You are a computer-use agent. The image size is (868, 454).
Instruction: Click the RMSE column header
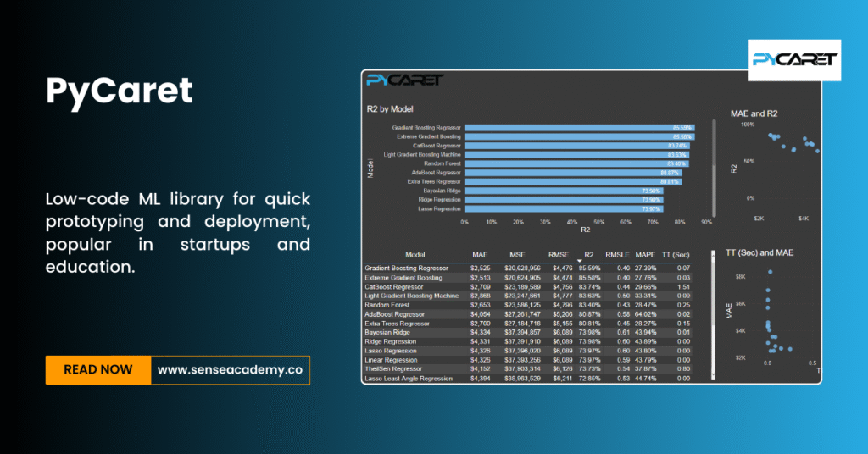coord(556,254)
